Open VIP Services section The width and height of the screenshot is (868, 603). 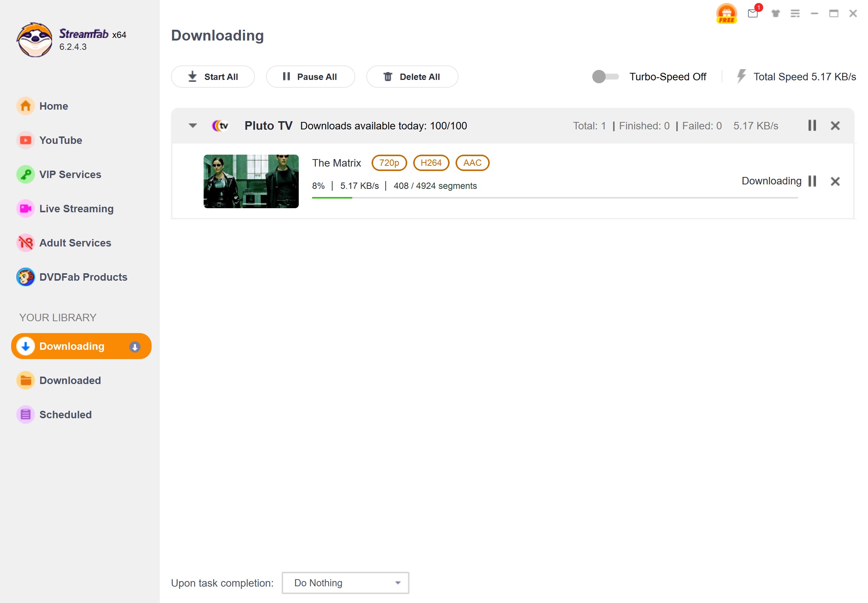[70, 175]
